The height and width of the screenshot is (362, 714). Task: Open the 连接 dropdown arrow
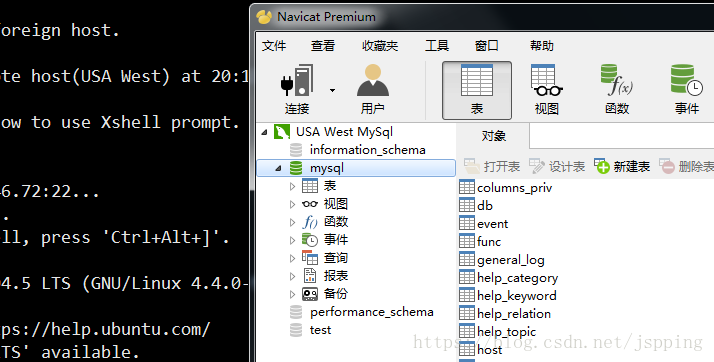point(332,90)
